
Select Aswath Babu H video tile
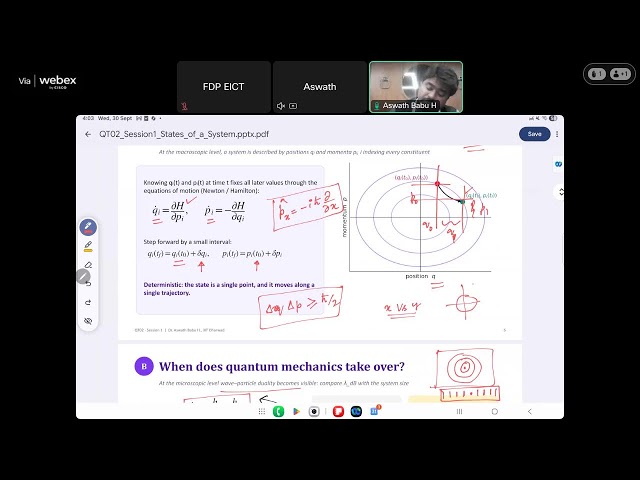(x=416, y=87)
